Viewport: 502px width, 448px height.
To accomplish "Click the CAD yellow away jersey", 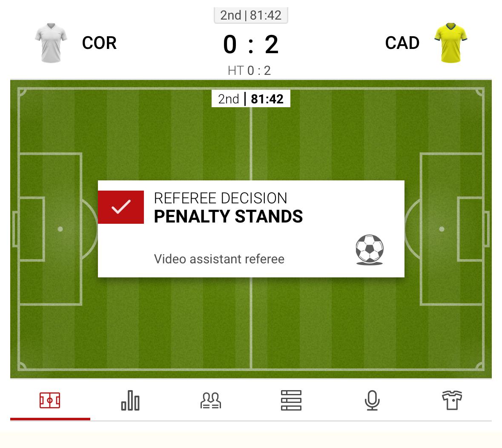I will pos(451,43).
